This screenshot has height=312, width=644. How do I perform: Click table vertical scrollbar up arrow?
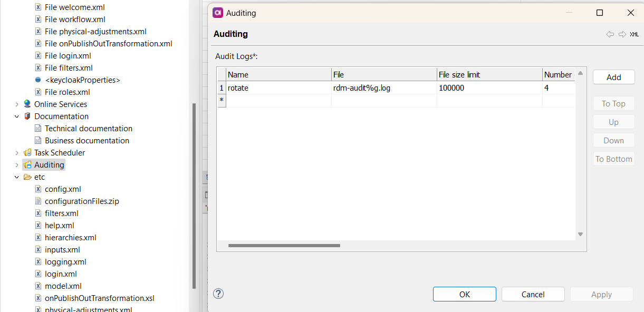tap(580, 73)
